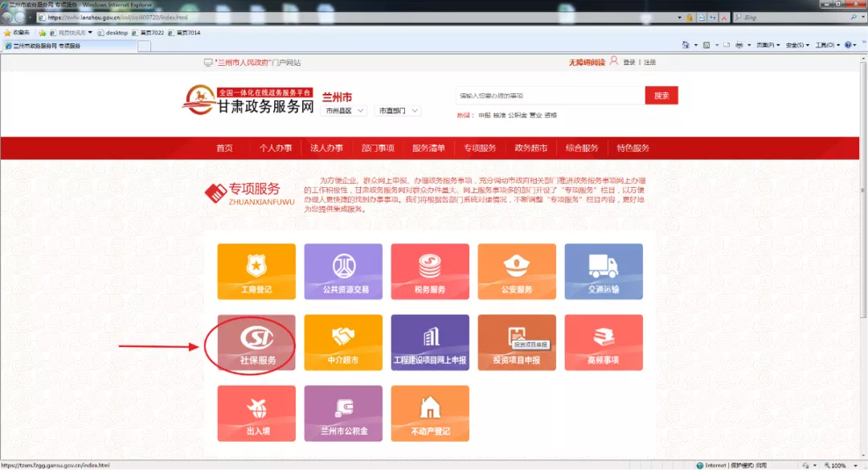
Task: Open the 中介超市 handshake tile
Action: pos(342,342)
